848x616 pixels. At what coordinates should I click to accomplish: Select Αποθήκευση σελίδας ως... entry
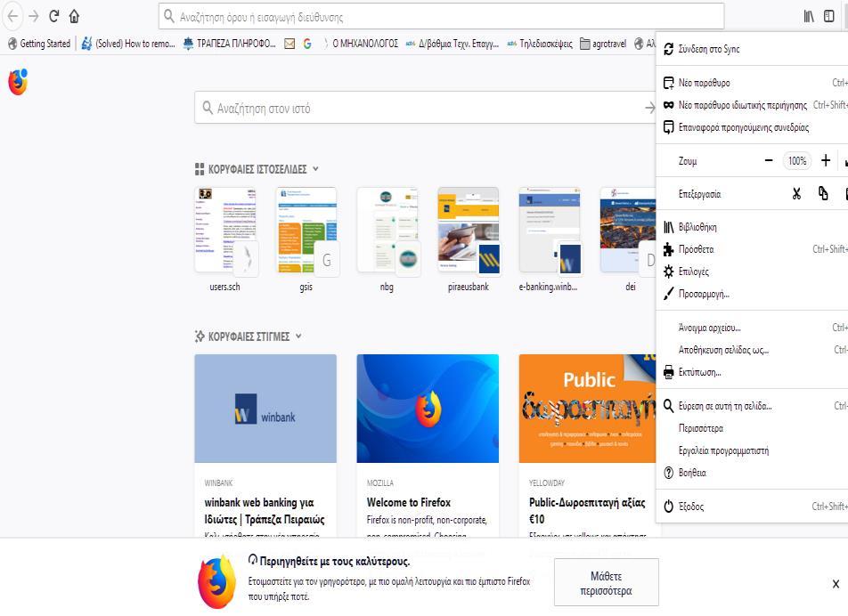click(x=752, y=350)
